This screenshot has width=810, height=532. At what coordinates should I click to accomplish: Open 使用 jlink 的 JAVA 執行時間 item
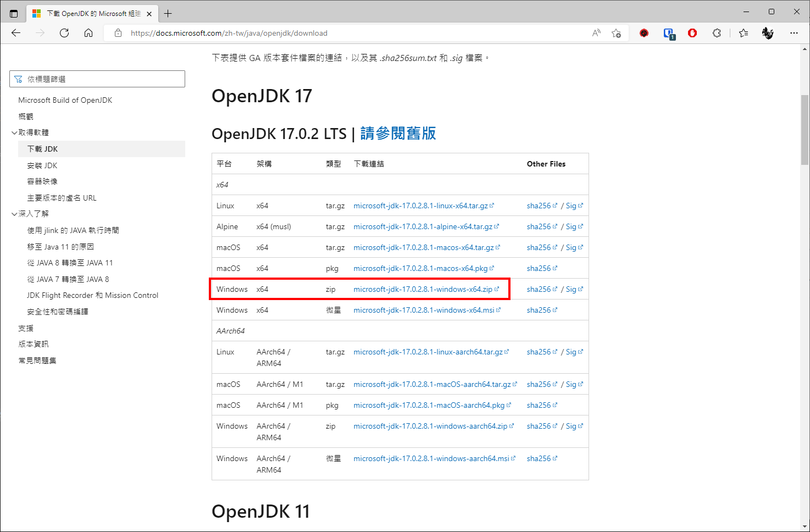[x=73, y=230]
